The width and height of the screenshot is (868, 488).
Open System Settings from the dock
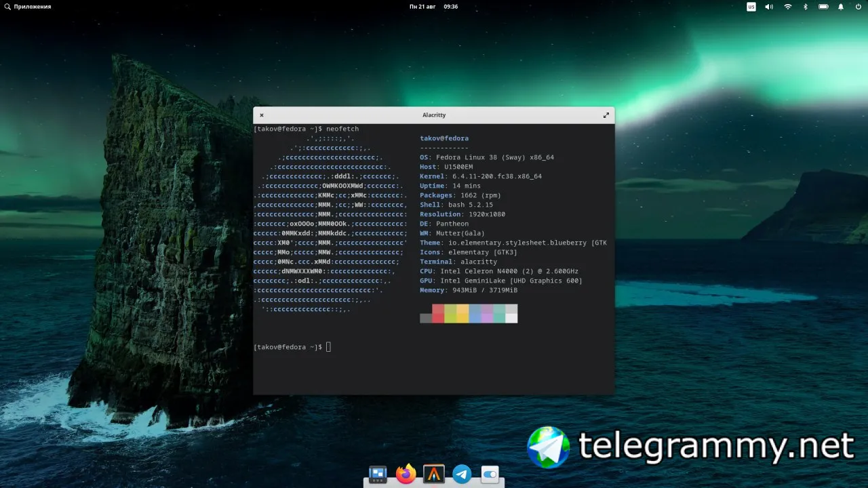(x=490, y=474)
